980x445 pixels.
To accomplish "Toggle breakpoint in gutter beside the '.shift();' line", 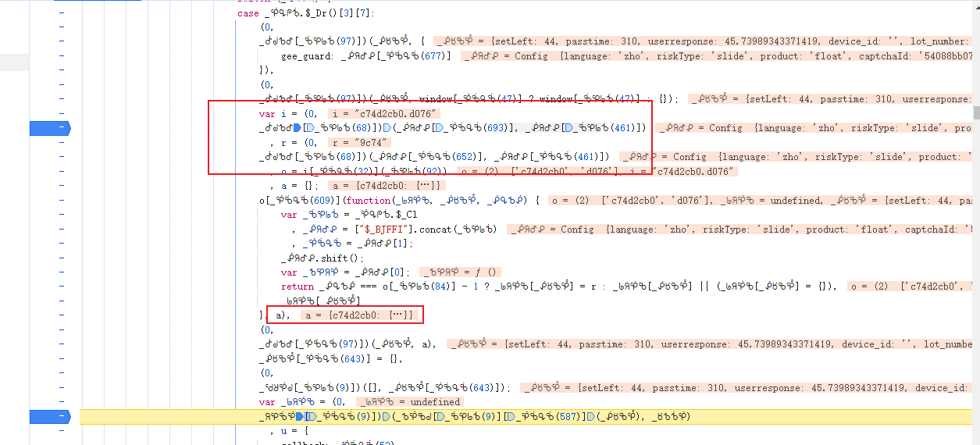I will click(x=61, y=258).
